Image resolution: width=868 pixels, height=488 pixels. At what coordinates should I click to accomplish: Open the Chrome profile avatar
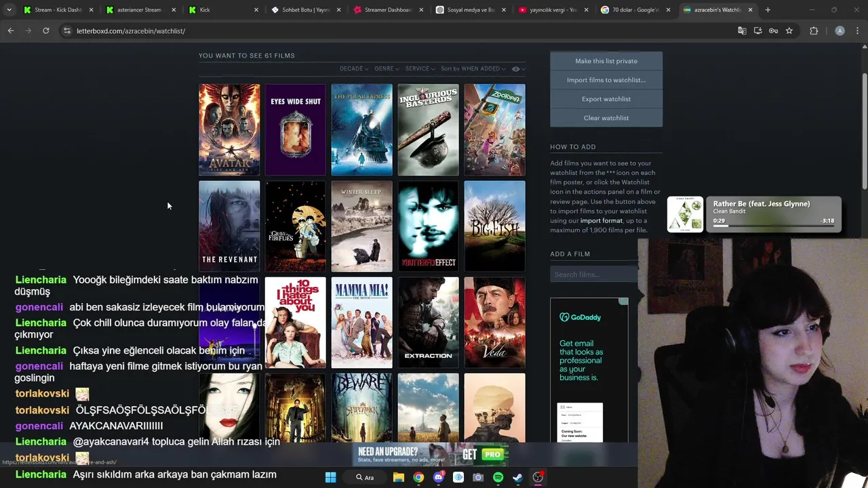840,30
